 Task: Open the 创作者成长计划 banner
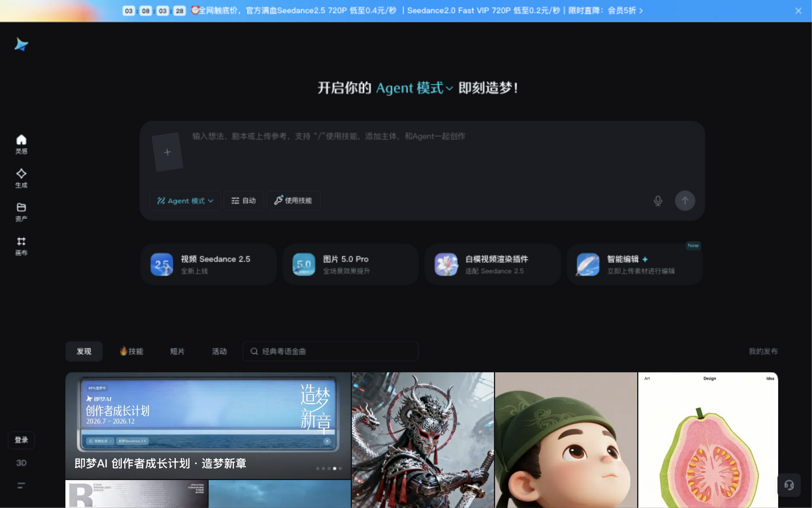(x=208, y=426)
